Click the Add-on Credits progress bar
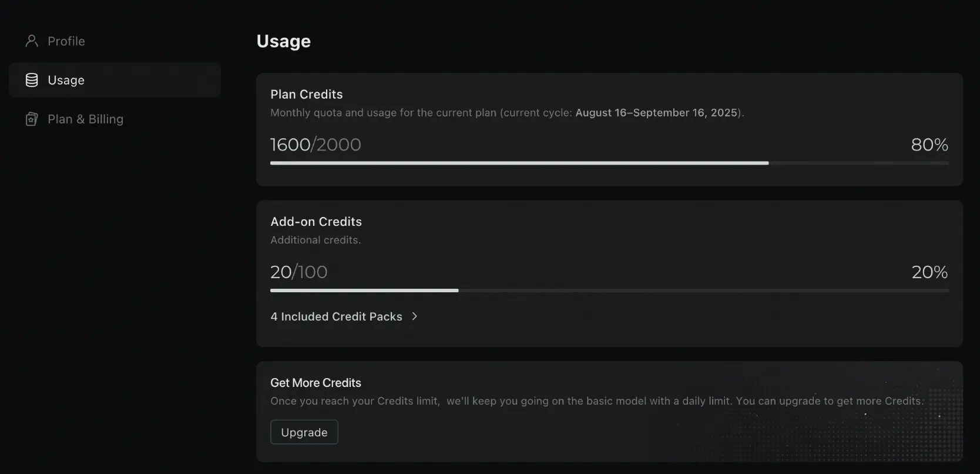This screenshot has width=980, height=474. 609,291
